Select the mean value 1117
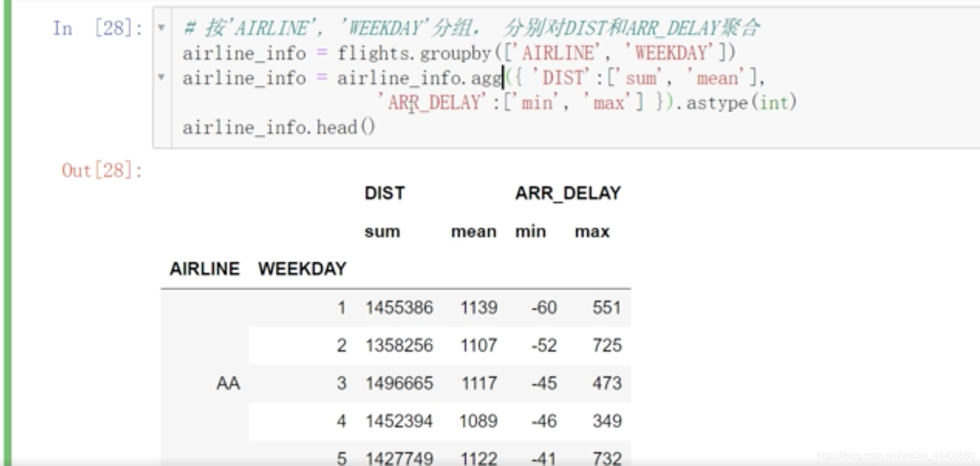 point(479,383)
